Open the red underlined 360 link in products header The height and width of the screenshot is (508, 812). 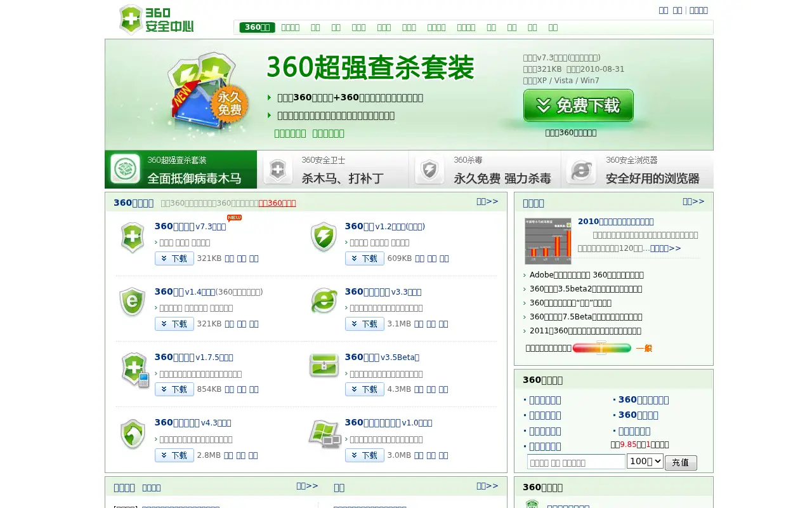click(277, 203)
